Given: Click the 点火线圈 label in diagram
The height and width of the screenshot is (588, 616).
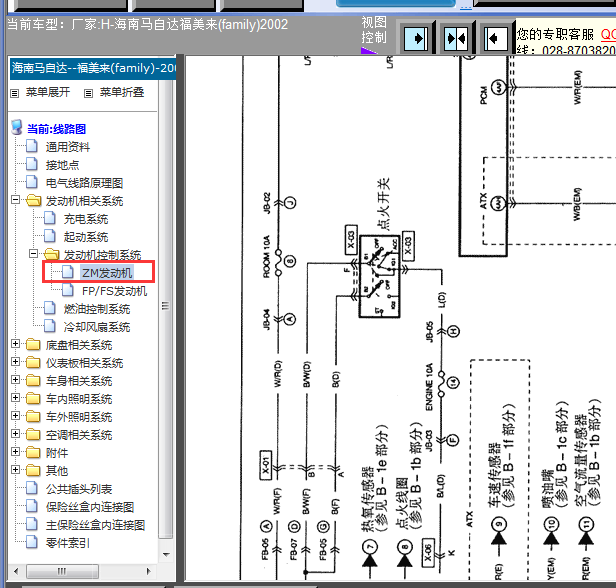Looking at the screenshot, I should 402,504.
